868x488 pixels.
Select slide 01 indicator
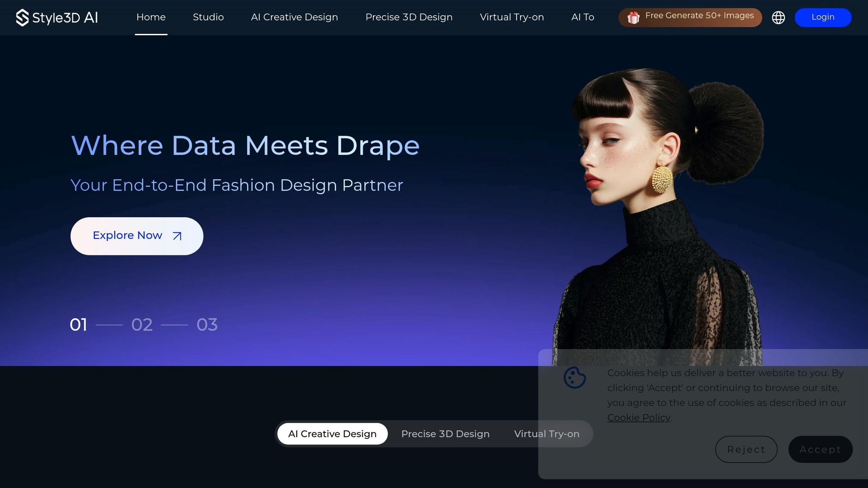78,325
